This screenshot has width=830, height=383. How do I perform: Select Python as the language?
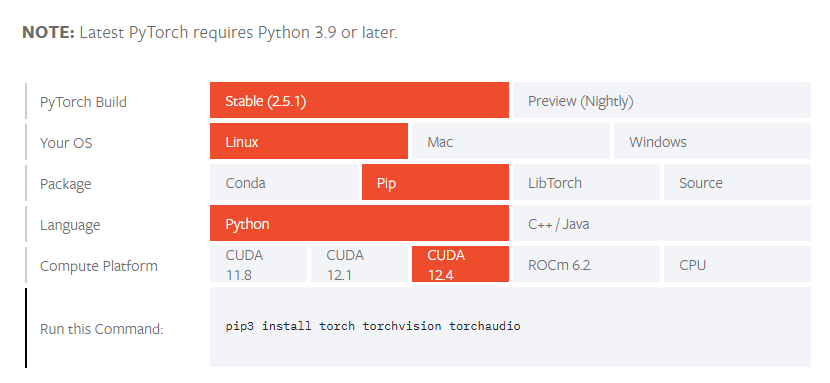(359, 223)
